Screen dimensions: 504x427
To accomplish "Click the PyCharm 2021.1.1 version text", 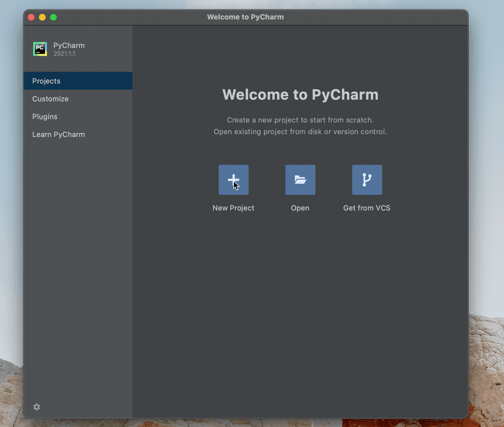I will 64,54.
